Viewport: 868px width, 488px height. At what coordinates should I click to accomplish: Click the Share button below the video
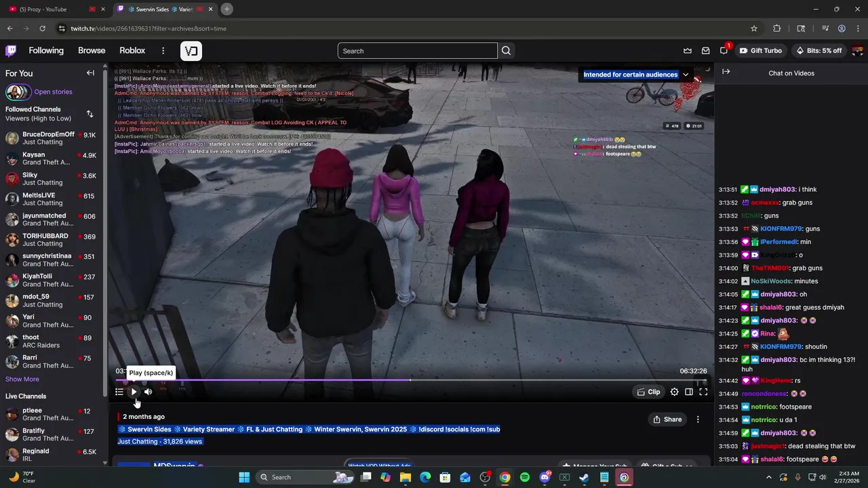click(667, 420)
